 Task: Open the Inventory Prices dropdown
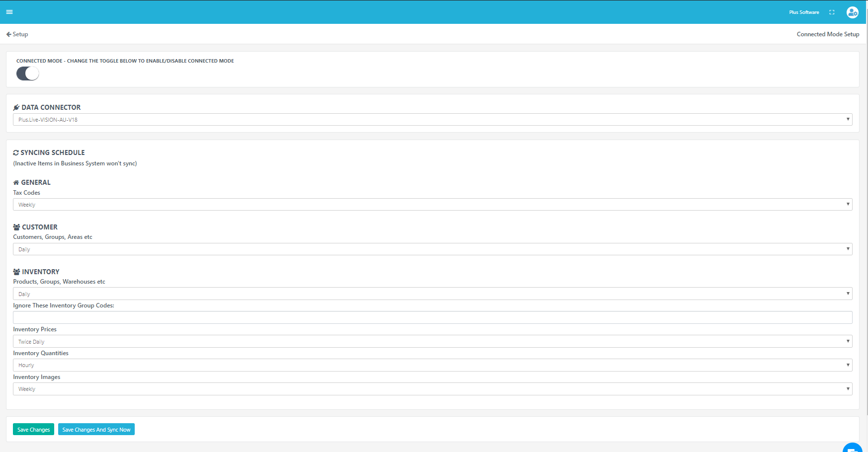[x=433, y=341]
